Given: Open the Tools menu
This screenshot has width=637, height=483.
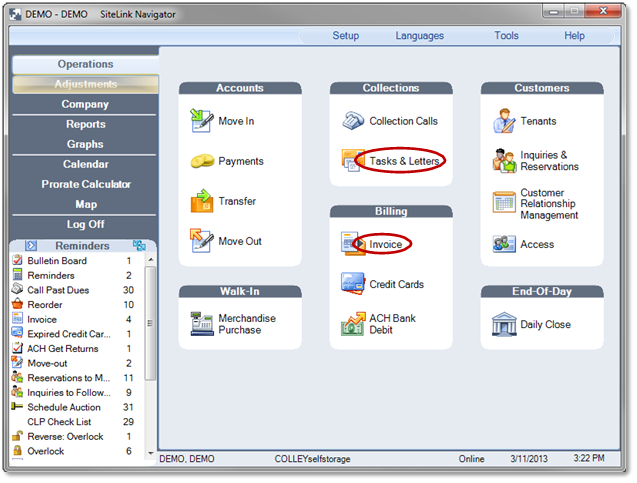Looking at the screenshot, I should click(506, 35).
